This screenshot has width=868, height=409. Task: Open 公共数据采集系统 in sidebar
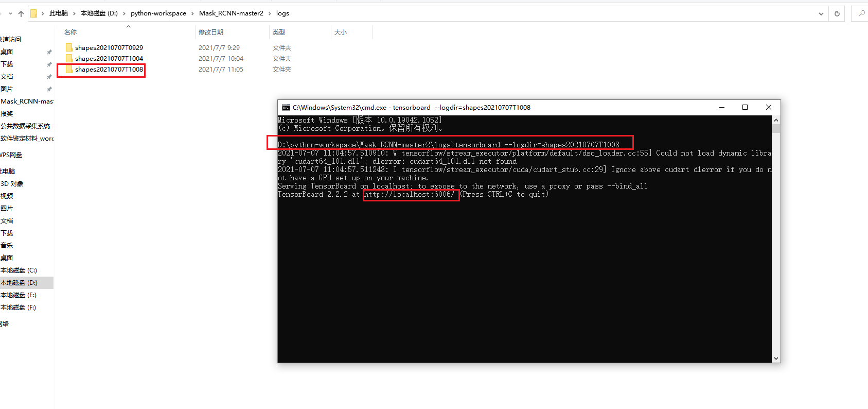[x=25, y=126]
